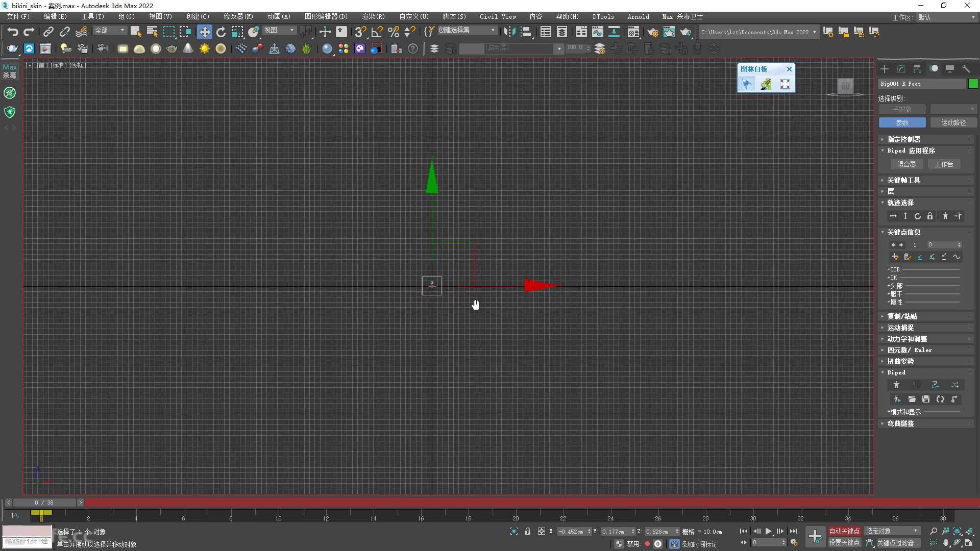Activate the Select Object tool
Viewport: 980px width, 551px height.
click(136, 32)
